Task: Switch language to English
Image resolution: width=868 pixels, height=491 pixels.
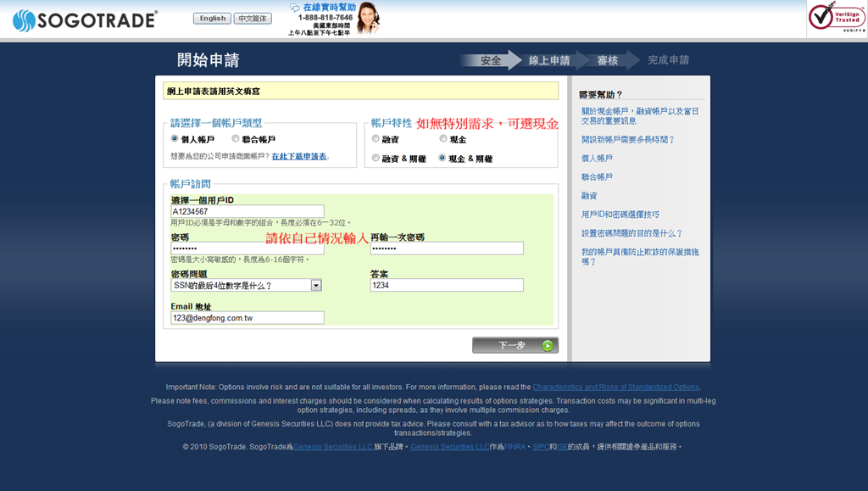Action: [x=213, y=19]
